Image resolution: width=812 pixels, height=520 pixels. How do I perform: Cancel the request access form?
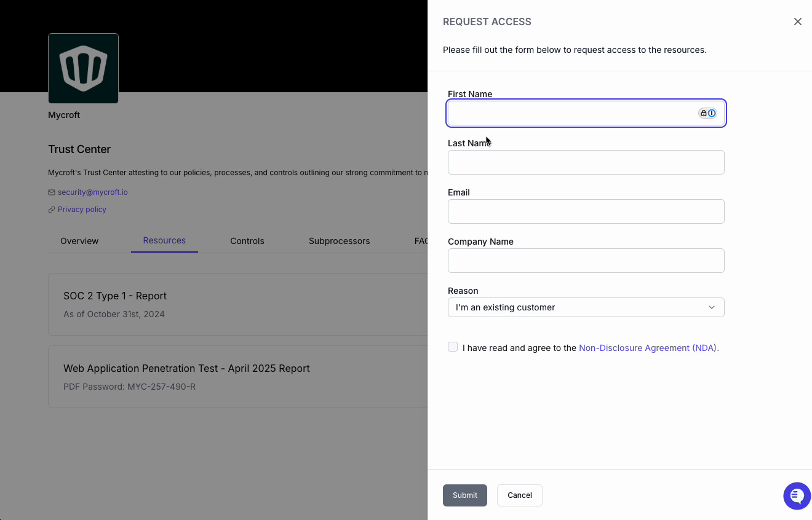[520, 495]
